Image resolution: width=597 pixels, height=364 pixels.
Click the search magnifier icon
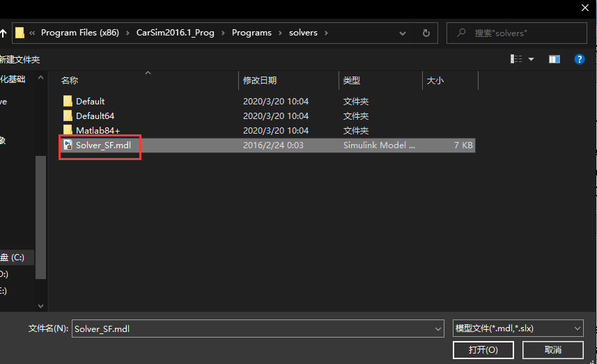[x=461, y=33]
